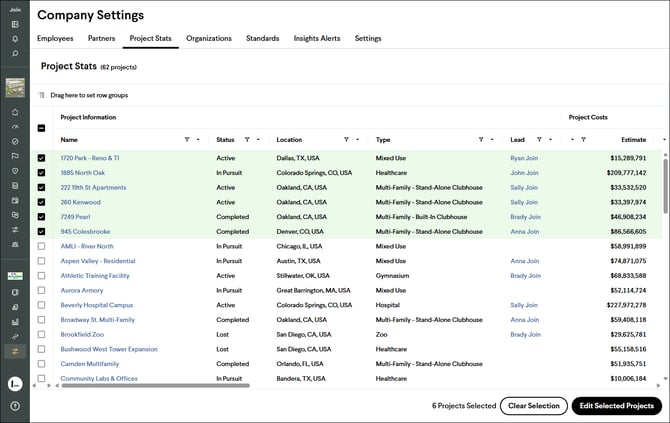Filter the Name column with its funnel icon
Screen dimensions: 670x423
[187, 140]
